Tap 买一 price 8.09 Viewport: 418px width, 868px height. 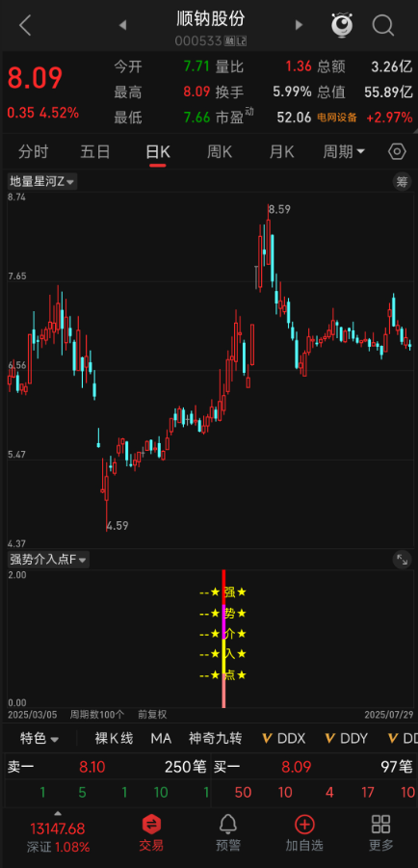coord(297,767)
